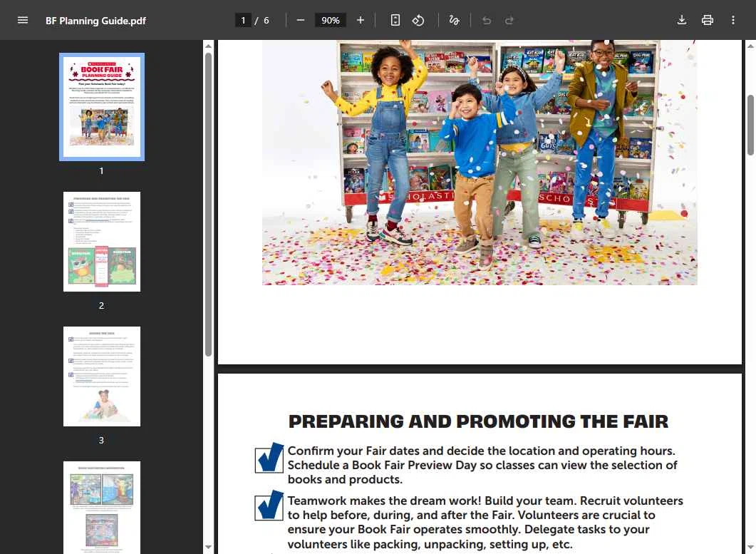
Task: Click the 90% zoom level field
Action: tap(331, 20)
